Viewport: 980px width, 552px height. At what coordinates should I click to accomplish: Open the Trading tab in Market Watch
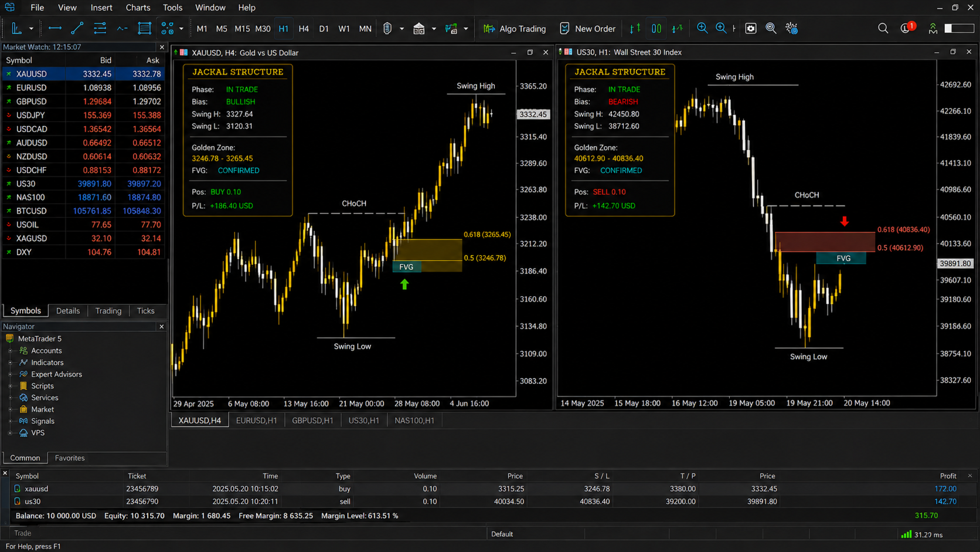pyautogui.click(x=108, y=311)
